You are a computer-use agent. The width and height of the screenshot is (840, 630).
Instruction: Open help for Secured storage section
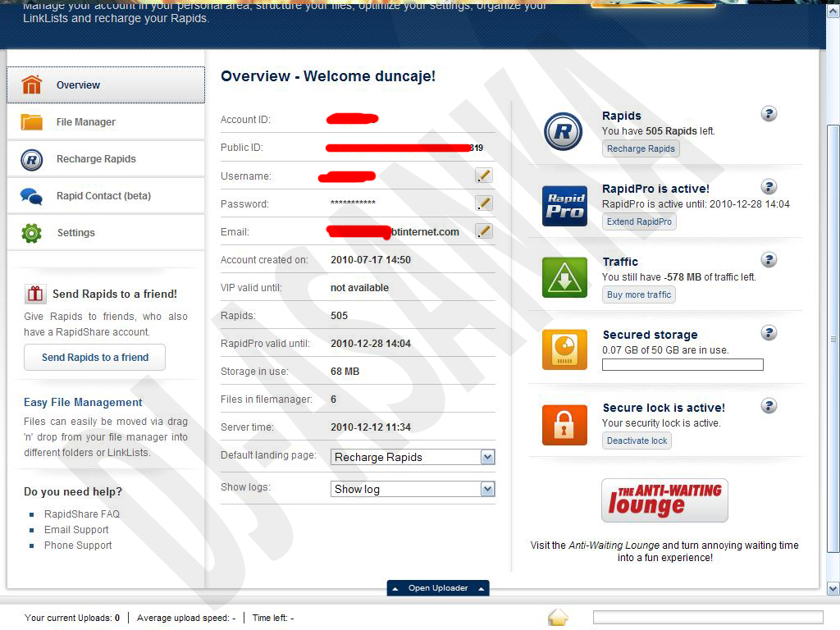click(769, 333)
